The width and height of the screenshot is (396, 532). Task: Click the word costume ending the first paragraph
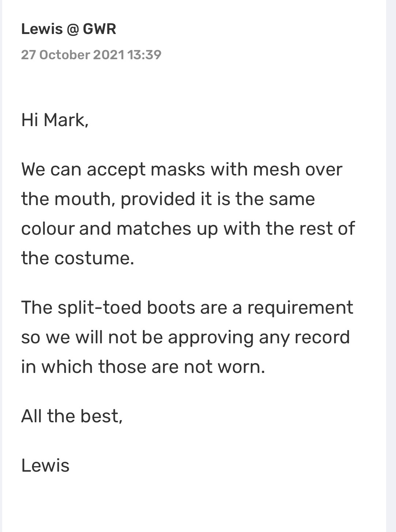click(94, 258)
